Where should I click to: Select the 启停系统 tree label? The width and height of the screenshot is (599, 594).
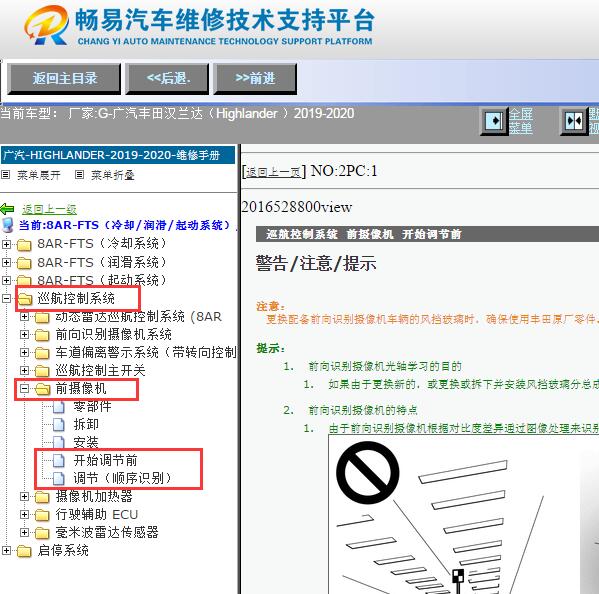63,550
